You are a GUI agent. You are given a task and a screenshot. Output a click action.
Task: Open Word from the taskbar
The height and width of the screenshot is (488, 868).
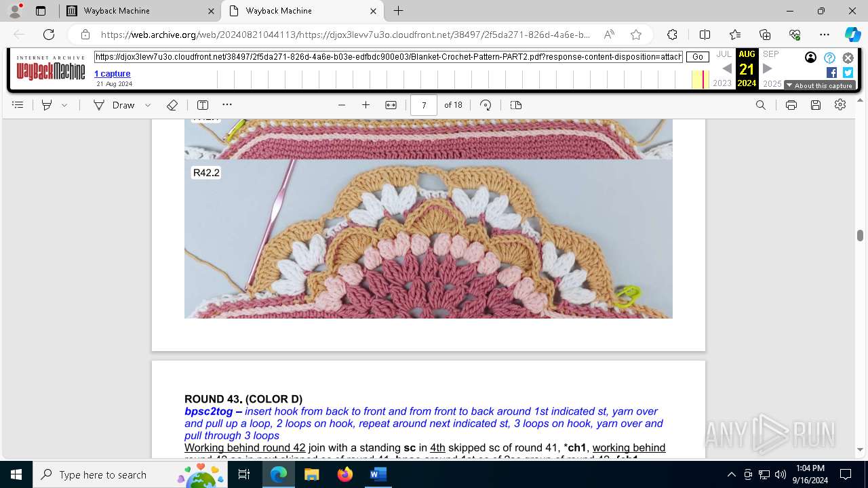click(x=378, y=474)
